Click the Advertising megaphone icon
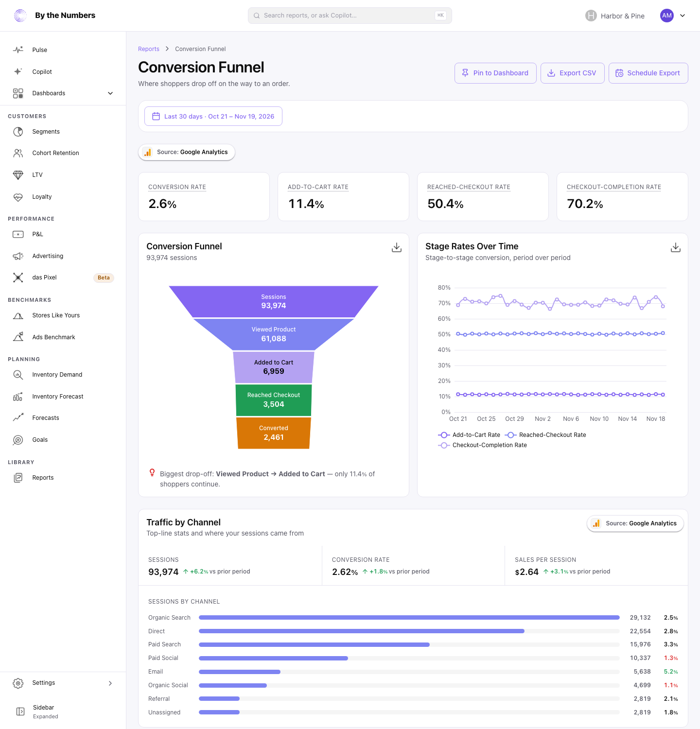Screen dimensions: 700x729 (x=18, y=256)
